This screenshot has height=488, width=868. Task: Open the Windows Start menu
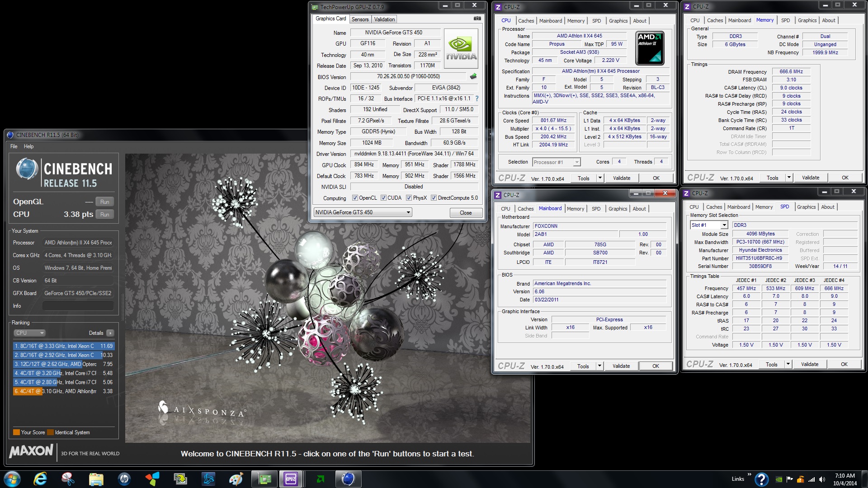(x=12, y=479)
